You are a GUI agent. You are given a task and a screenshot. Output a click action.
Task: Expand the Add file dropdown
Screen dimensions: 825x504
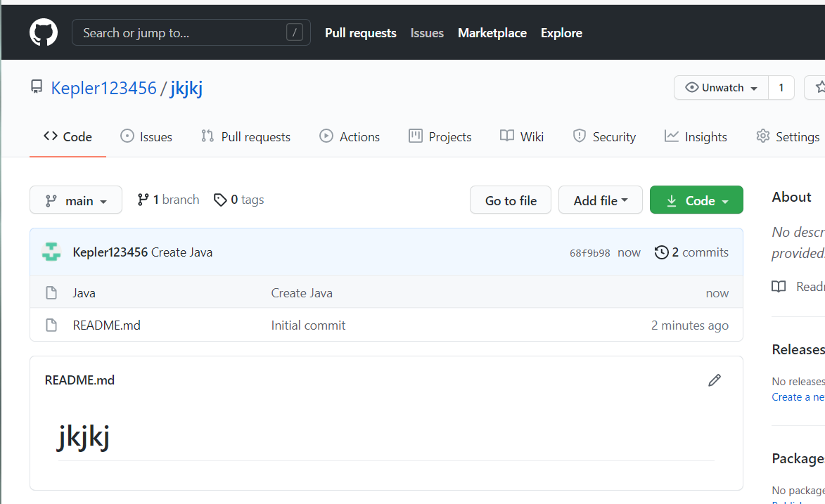601,200
